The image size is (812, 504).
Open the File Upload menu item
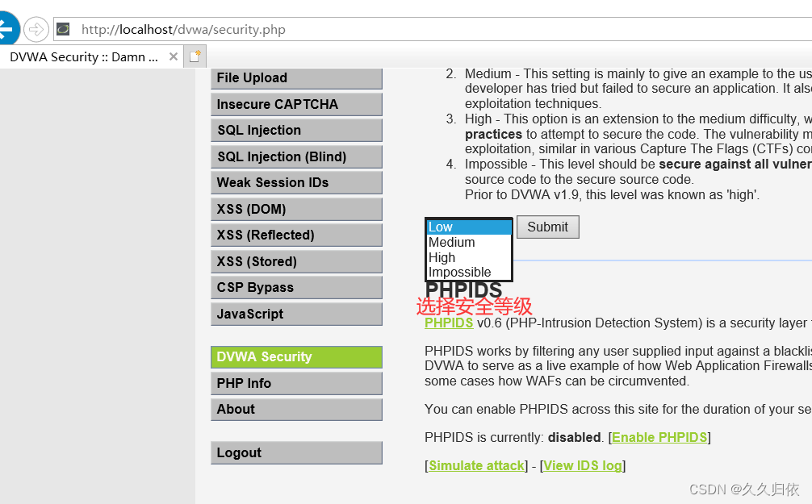296,78
